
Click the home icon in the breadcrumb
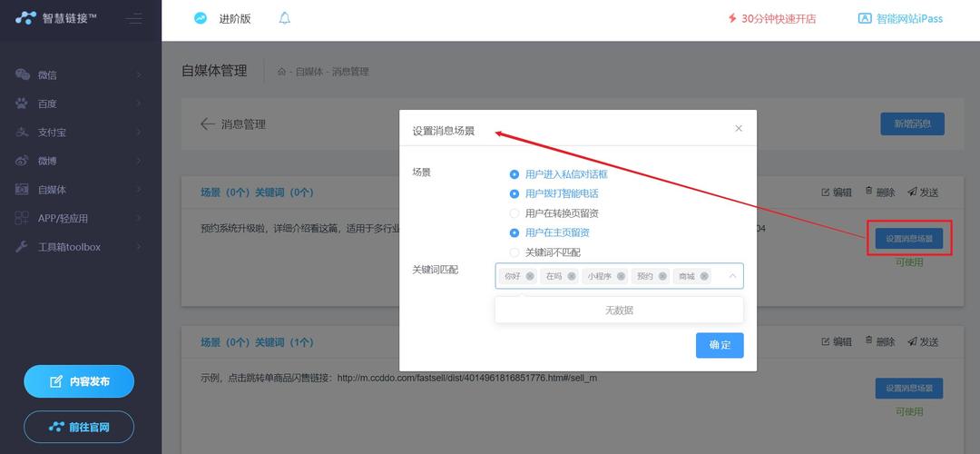[282, 72]
